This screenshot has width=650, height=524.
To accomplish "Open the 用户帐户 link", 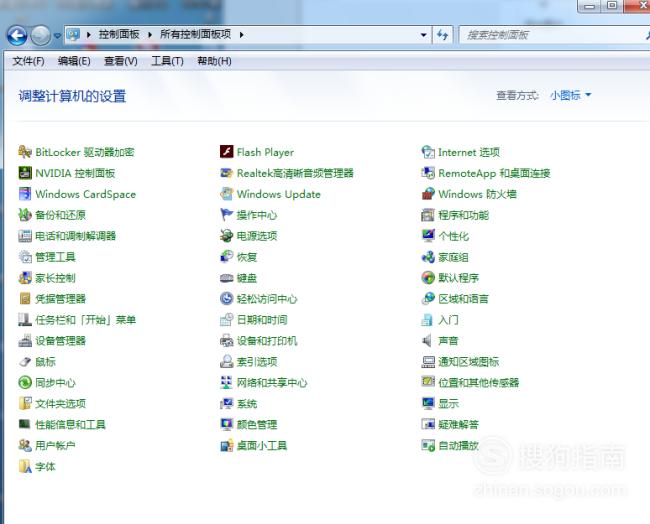I will [x=55, y=445].
